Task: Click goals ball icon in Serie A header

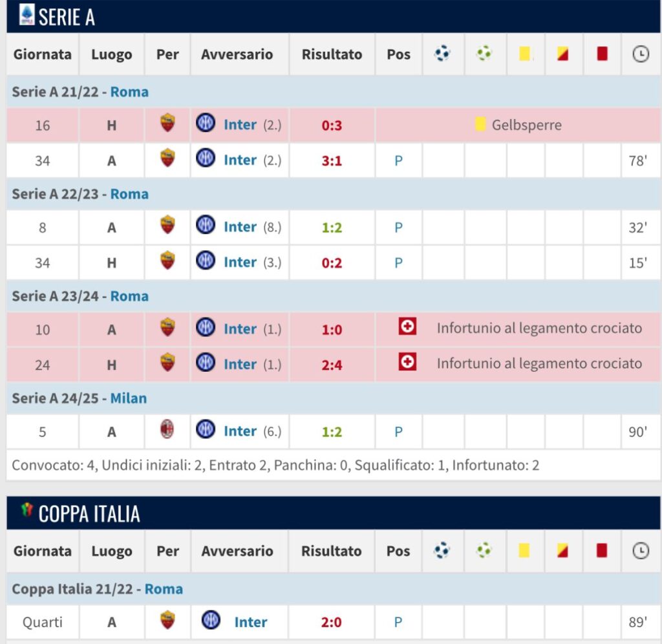Action: pos(443,54)
